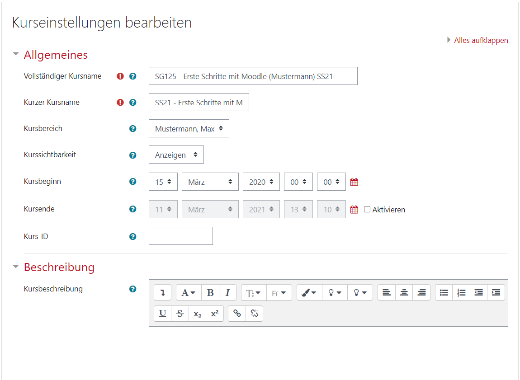The image size is (520, 380).
Task: Toggle italic formatting
Action: (x=228, y=293)
